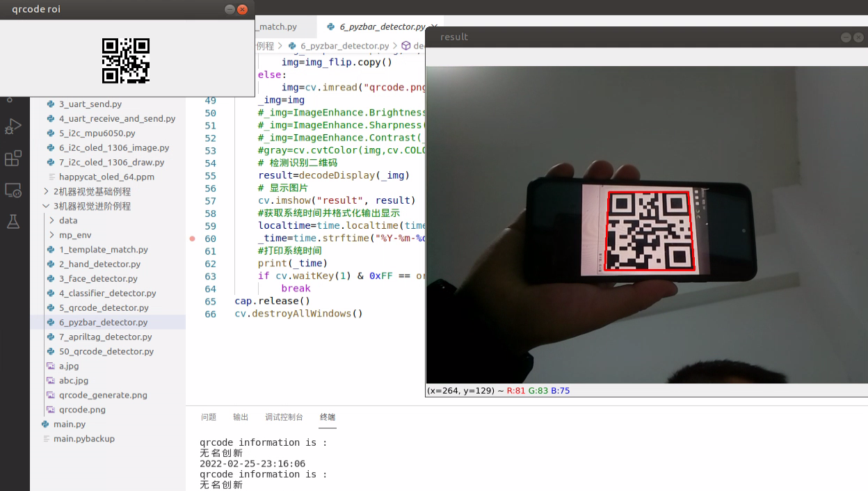The height and width of the screenshot is (491, 868).
Task: Collapse the 3机器视觉进阶例程 folder
Action: [92, 206]
